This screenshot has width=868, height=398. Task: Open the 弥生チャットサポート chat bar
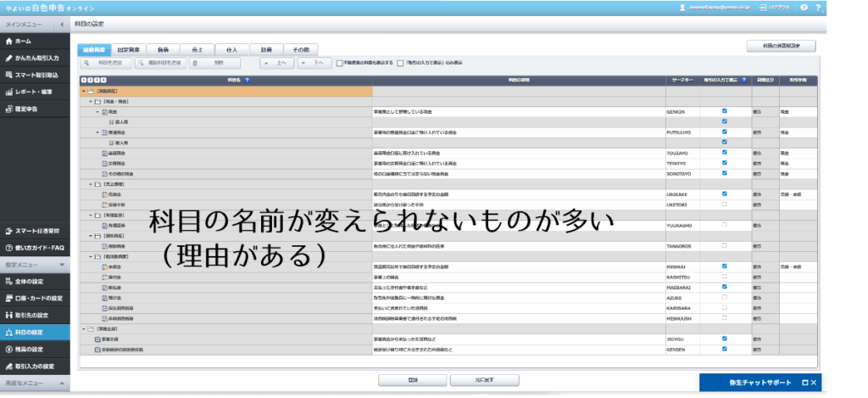(748, 383)
